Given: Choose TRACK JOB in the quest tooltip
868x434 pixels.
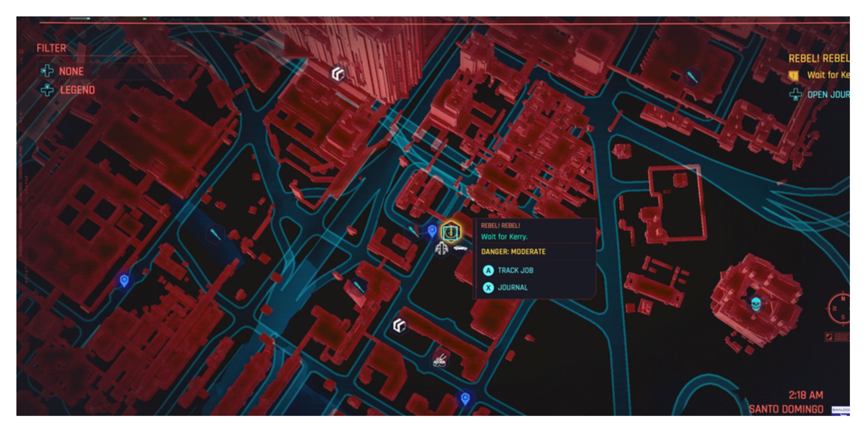Looking at the screenshot, I should click(x=516, y=270).
